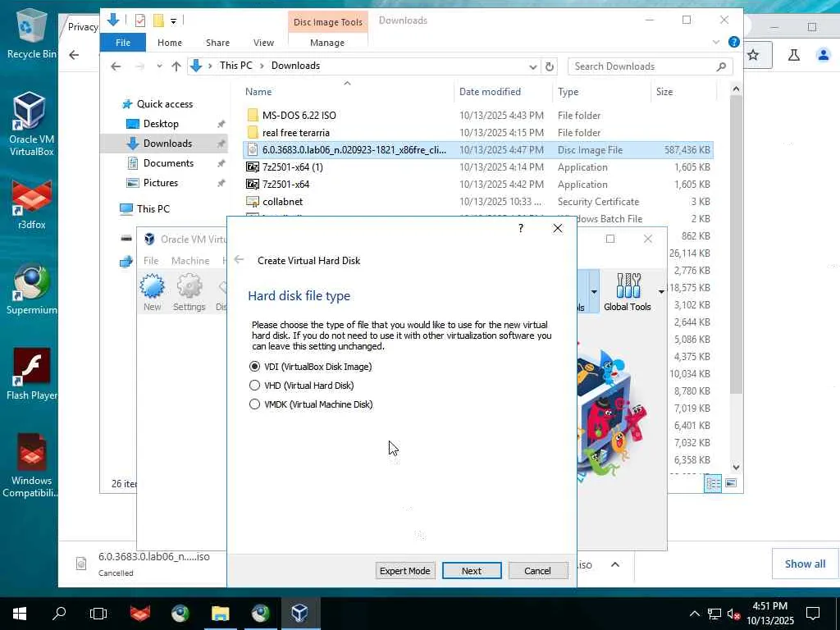Open the File tab in Explorer ribbon

(123, 43)
